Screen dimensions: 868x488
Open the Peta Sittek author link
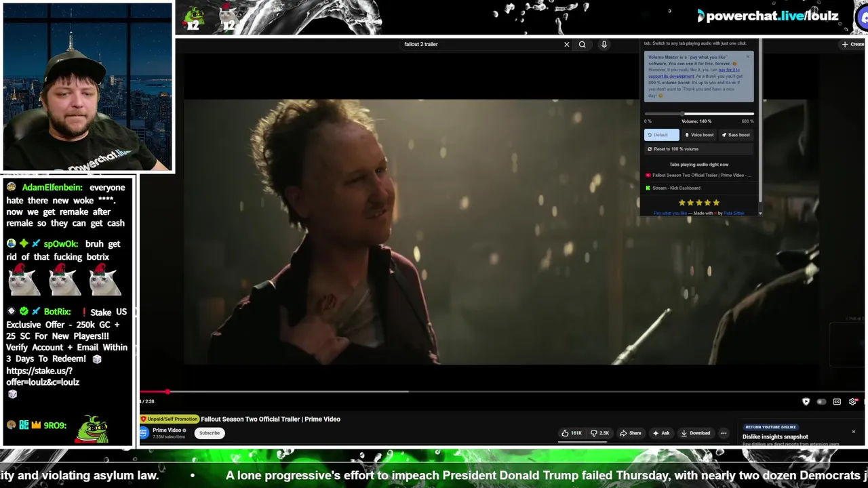tap(734, 213)
